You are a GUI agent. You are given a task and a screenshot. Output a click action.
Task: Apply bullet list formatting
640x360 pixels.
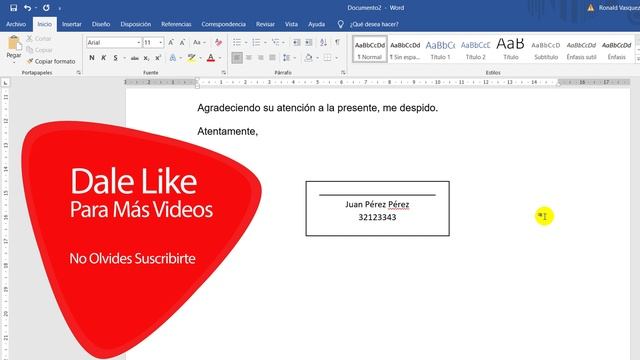(237, 42)
